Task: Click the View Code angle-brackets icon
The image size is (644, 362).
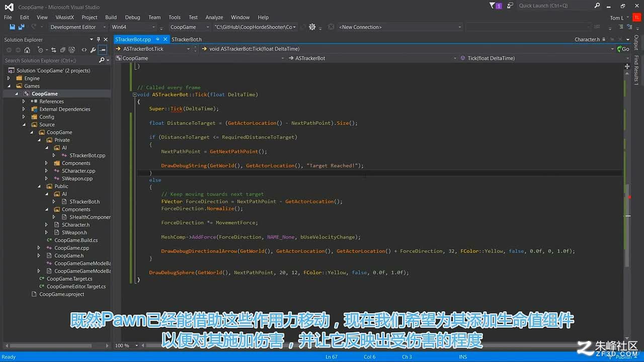Action: click(84, 50)
